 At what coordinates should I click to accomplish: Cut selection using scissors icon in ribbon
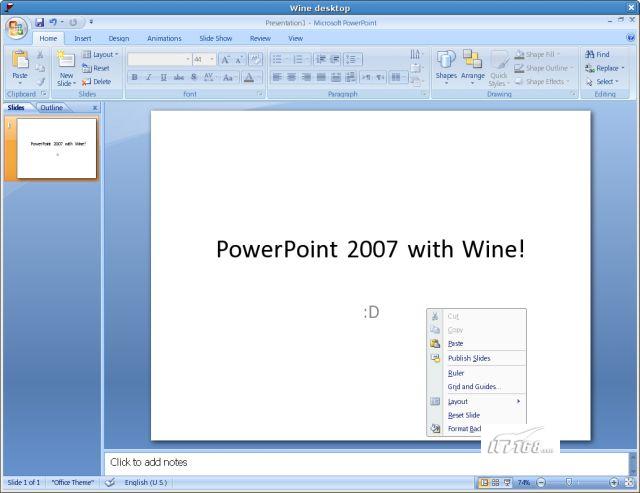40,55
